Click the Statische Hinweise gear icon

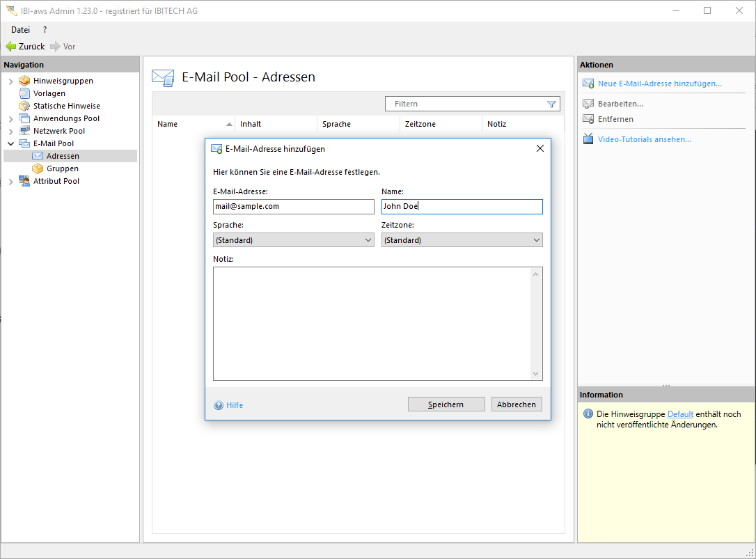[x=24, y=106]
